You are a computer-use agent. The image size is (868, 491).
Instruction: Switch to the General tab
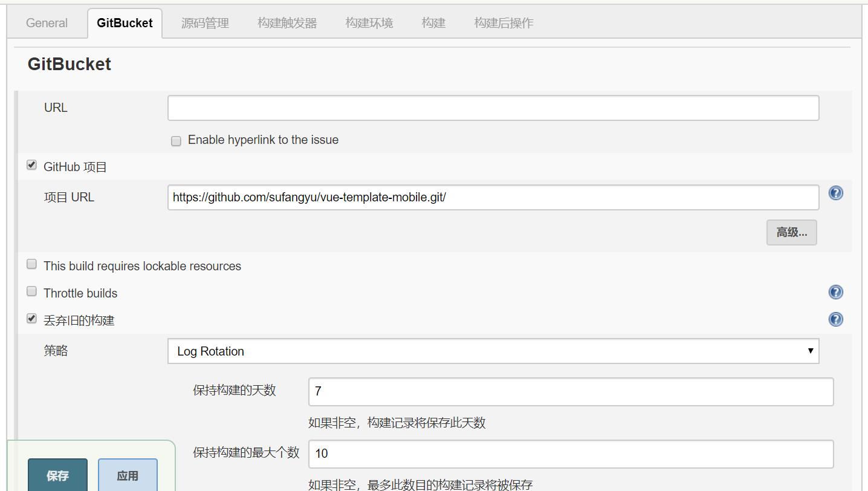pyautogui.click(x=47, y=23)
